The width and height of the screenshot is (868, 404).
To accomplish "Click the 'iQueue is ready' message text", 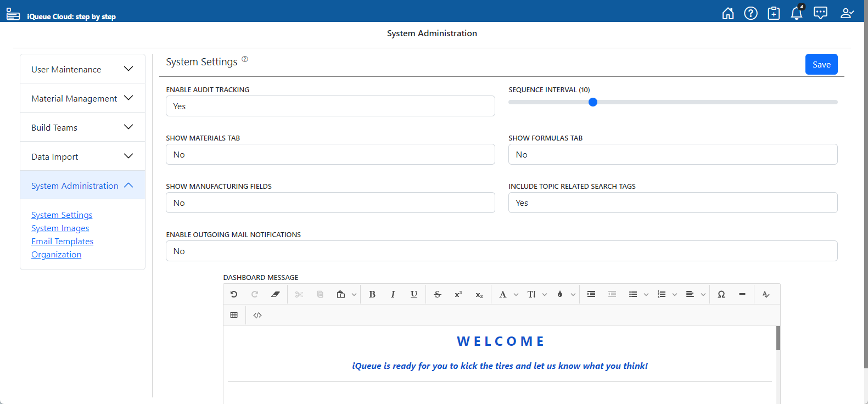I will (x=500, y=366).
